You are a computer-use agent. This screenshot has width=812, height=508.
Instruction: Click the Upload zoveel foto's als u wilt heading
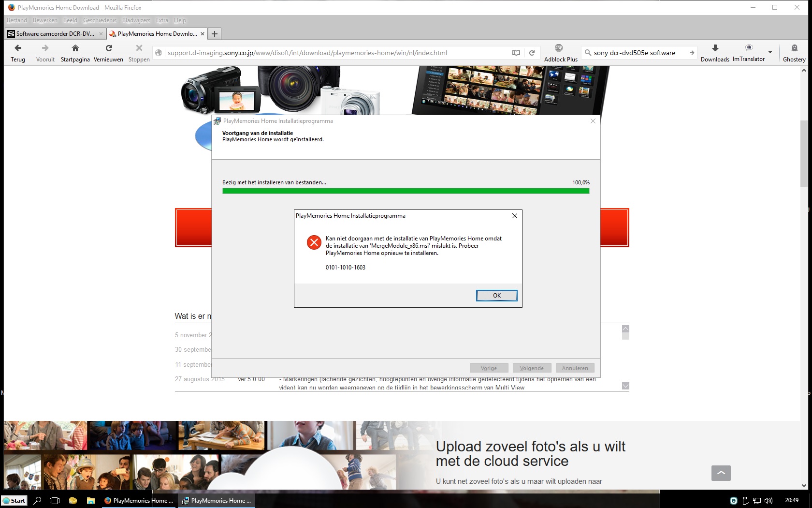531,453
